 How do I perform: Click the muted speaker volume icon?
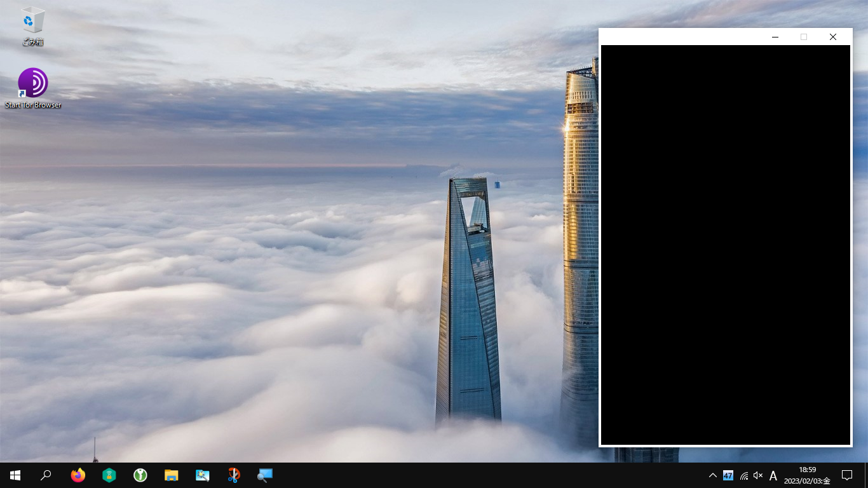pos(758,475)
